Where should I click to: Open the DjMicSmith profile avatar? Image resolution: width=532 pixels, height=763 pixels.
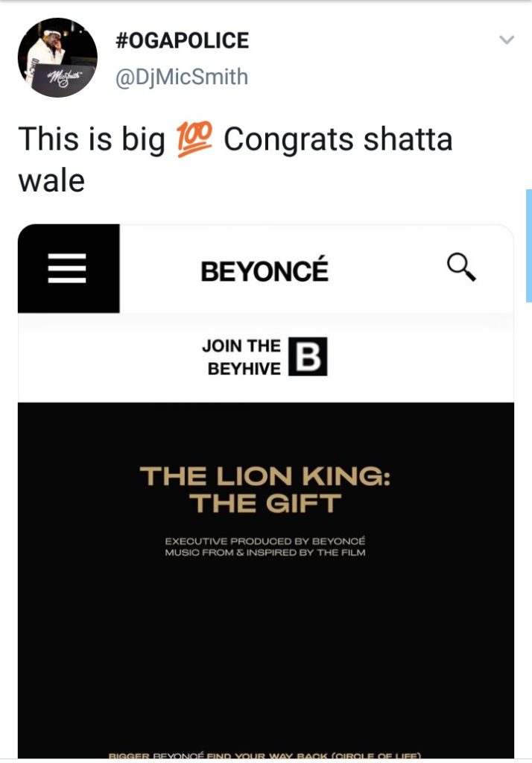57,57
